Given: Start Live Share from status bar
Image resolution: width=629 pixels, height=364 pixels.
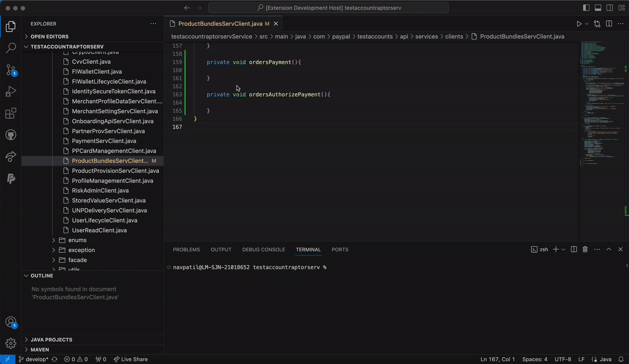Looking at the screenshot, I should [131, 359].
